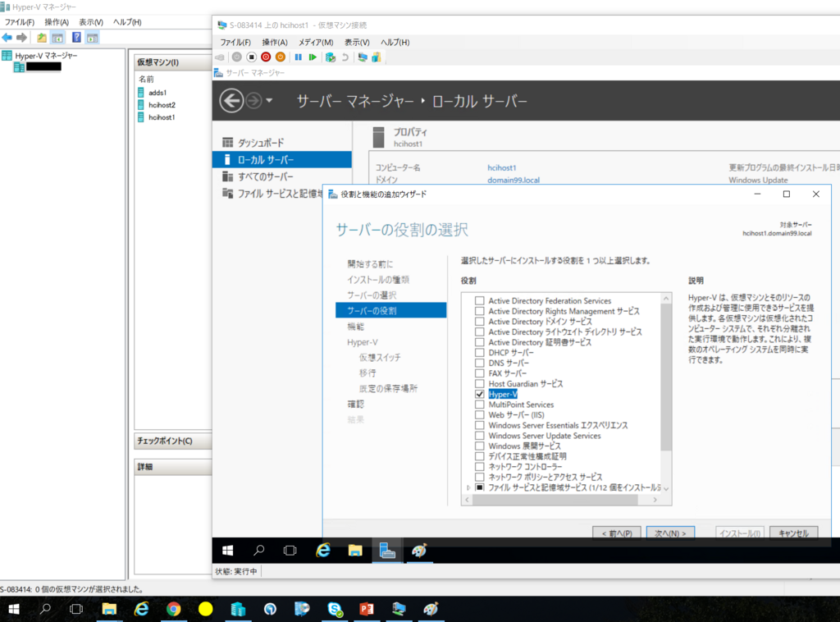Click the last icon in VM connection toolbar
The image size is (840, 622).
tap(377, 57)
